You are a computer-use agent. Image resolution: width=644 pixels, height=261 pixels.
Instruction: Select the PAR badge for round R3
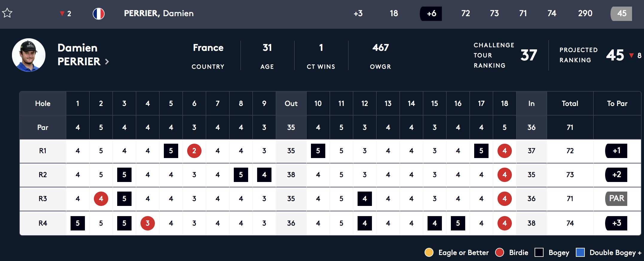tap(616, 199)
